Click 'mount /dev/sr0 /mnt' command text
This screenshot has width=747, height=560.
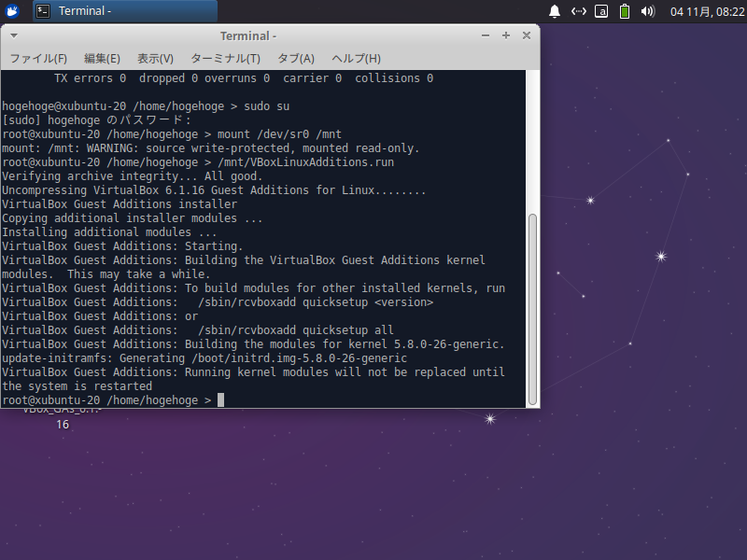tap(279, 134)
